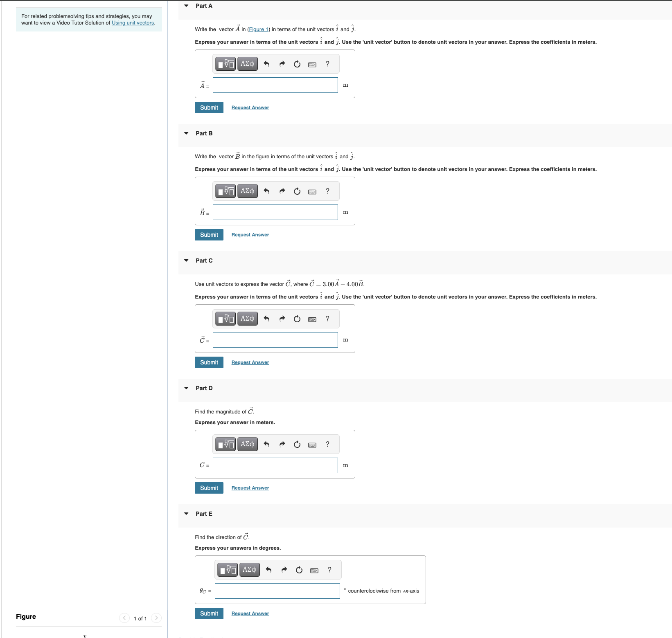Open keyboard shortcuts icon in Part E toolbar
672x638 pixels.
[314, 569]
